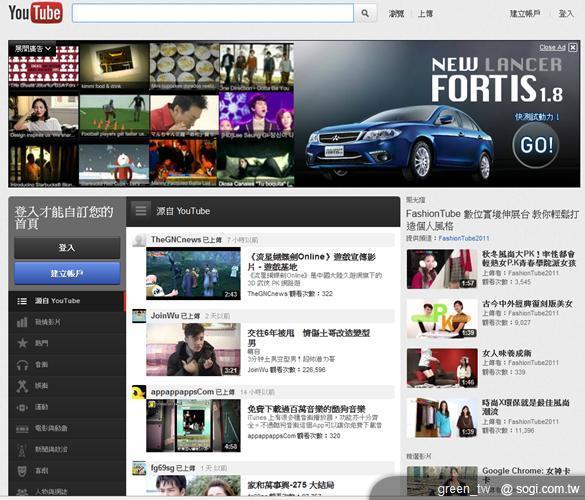This screenshot has width=585, height=500.
Task: Open the star 熱門 sidebar category
Action: [22, 343]
